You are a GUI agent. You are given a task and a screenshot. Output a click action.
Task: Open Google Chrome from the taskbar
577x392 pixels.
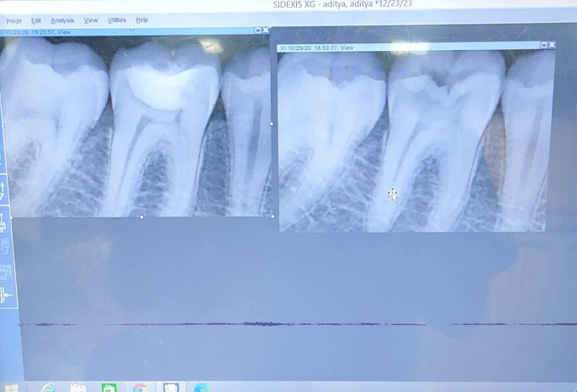click(x=140, y=389)
